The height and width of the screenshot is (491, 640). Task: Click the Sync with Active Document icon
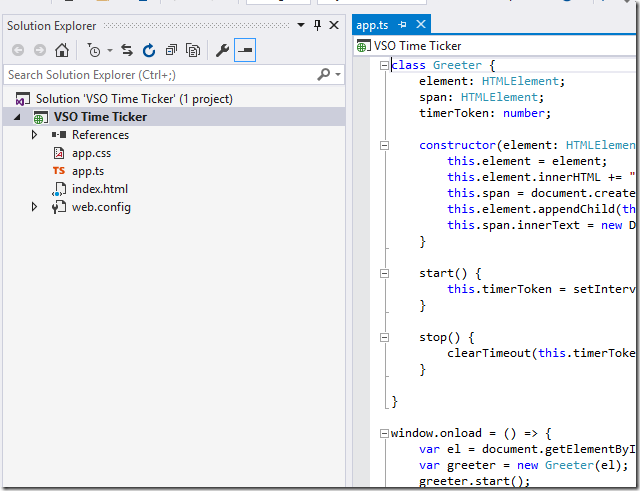tap(127, 50)
